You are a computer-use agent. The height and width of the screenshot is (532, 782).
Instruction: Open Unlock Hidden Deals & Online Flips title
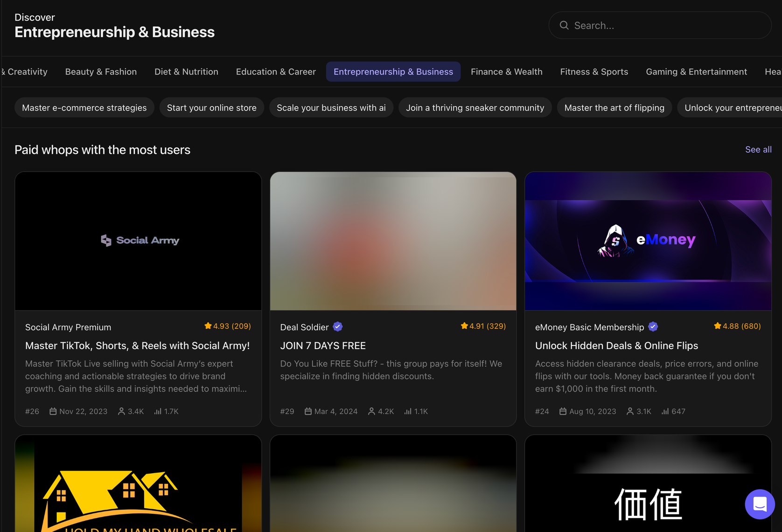[616, 346]
